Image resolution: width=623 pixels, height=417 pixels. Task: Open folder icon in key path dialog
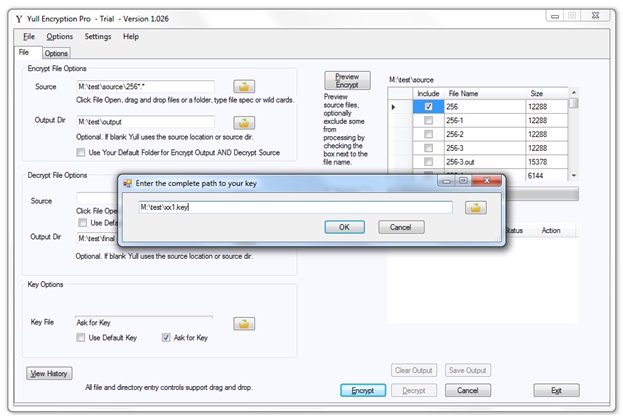476,207
